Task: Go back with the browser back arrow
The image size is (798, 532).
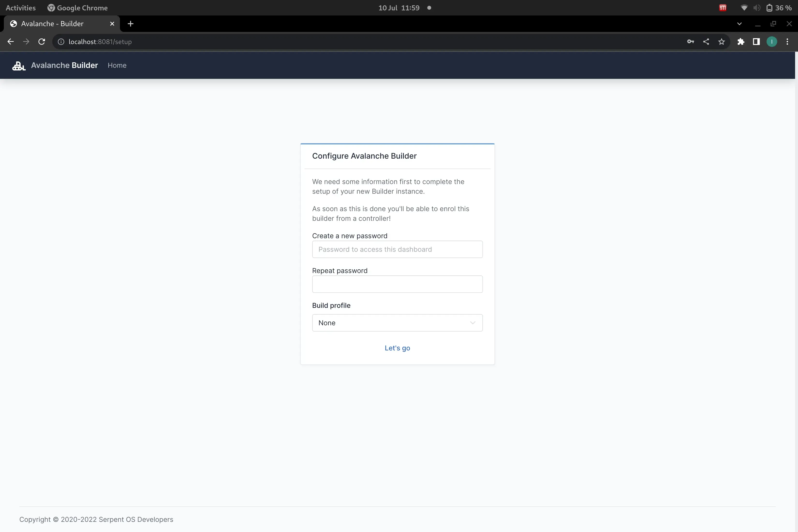Action: [10, 42]
